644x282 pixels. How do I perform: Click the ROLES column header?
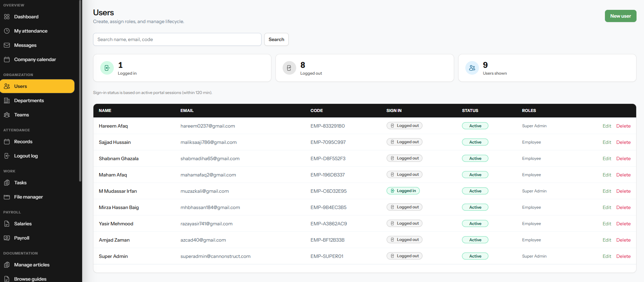[x=529, y=111]
